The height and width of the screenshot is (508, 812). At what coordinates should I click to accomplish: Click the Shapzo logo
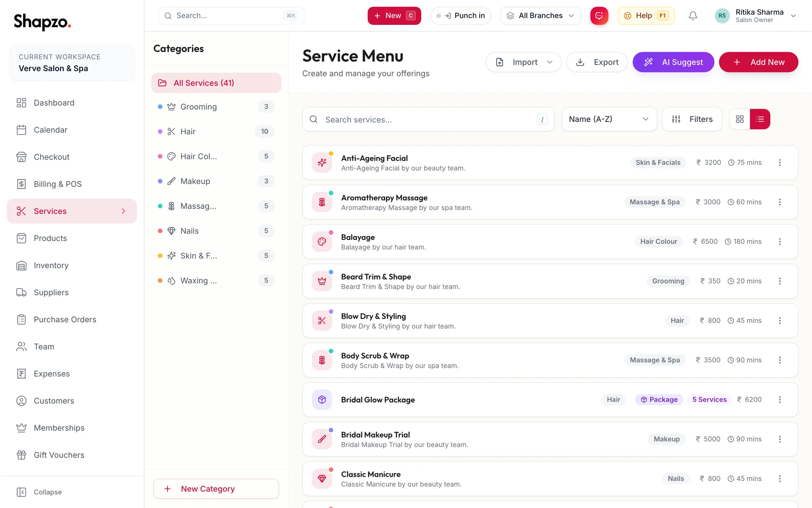tap(42, 22)
